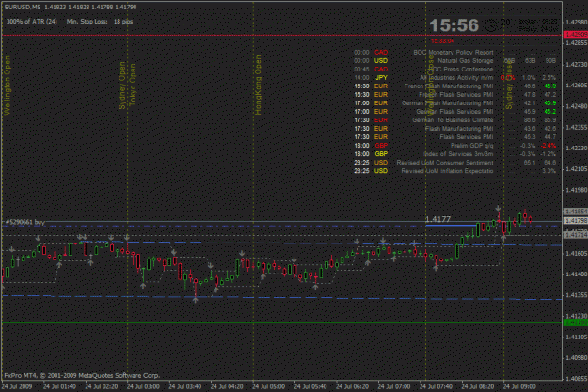Click the '24 Jul 07:40' time axis label
Screen dimensions: 588x392
click(437, 386)
